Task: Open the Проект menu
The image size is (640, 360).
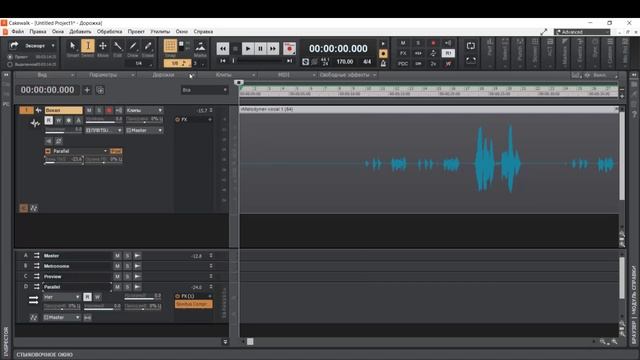Action: point(136,31)
